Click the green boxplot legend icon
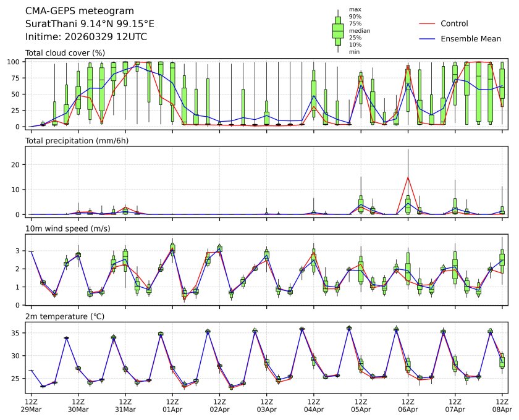Viewport: 519px width, 420px height. coord(337,30)
